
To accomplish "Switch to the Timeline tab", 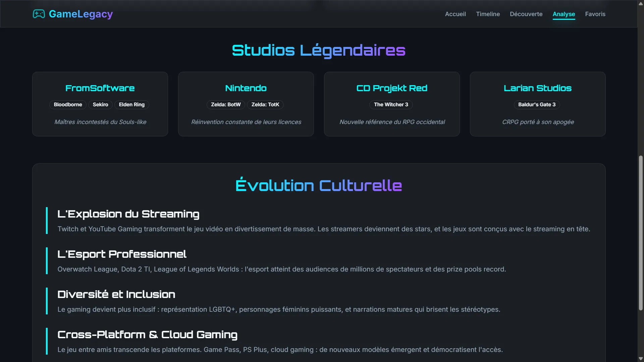I will pyautogui.click(x=488, y=14).
